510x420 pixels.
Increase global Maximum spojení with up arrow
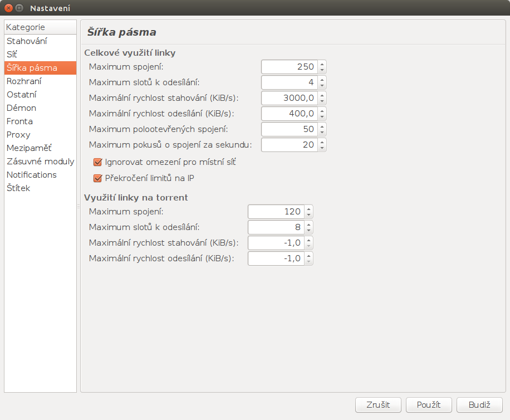click(322, 64)
